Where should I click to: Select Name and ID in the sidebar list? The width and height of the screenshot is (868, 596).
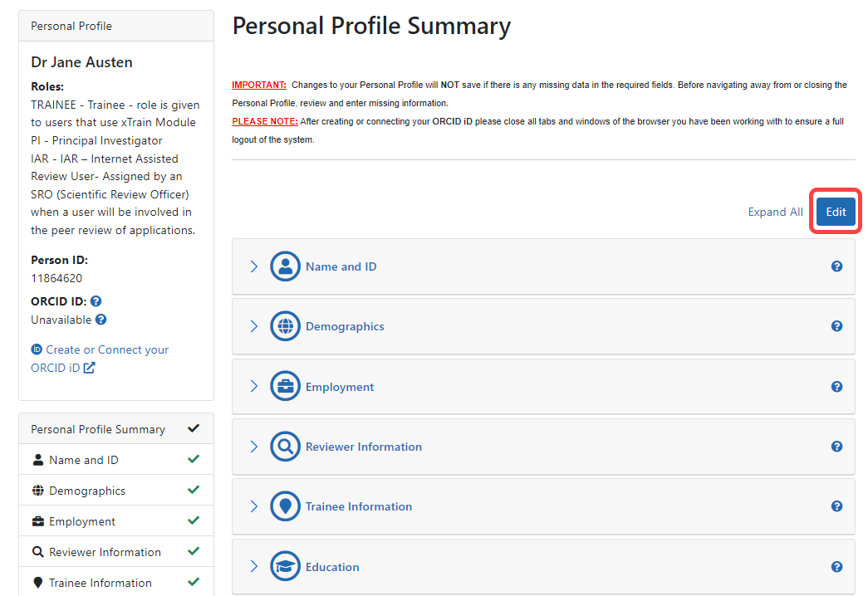(x=86, y=459)
